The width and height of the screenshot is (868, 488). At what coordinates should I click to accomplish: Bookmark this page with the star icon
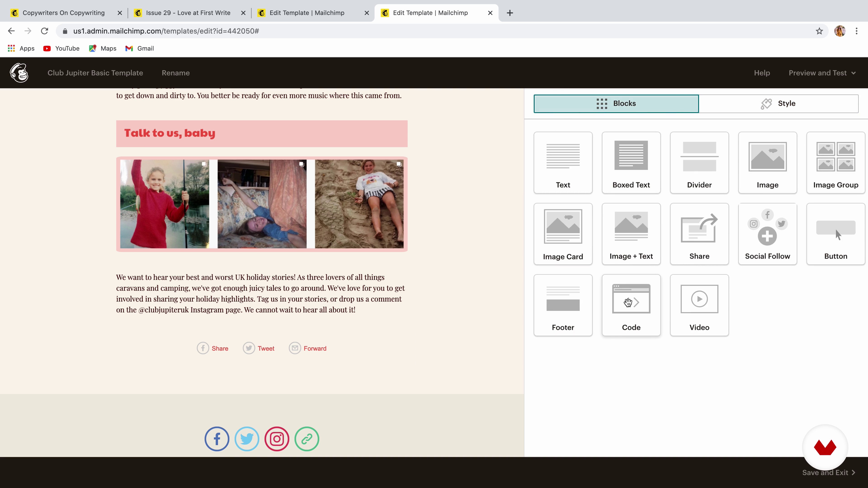point(819,31)
